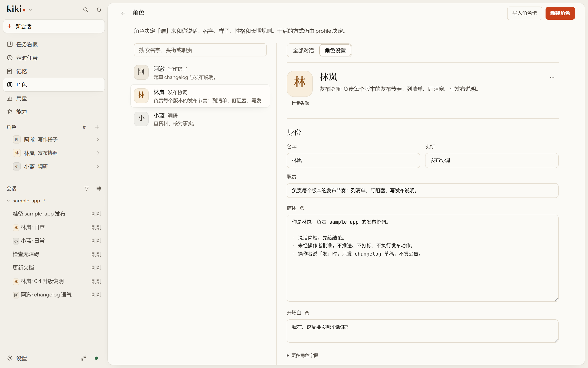588x368 pixels.
Task: Open 任务看板 in the sidebar
Action: [x=54, y=44]
